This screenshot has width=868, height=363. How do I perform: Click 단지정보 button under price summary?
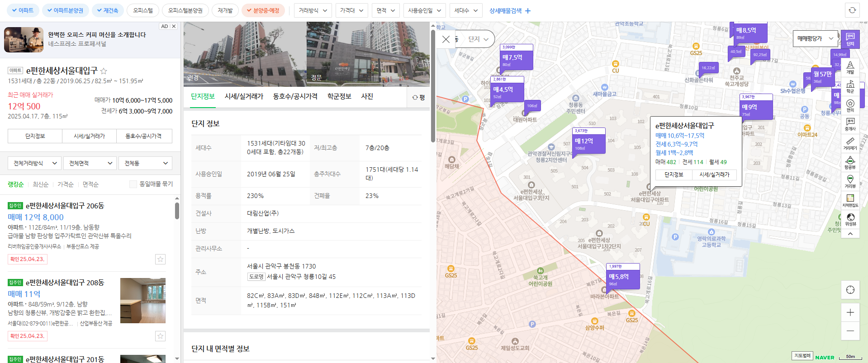pos(35,136)
